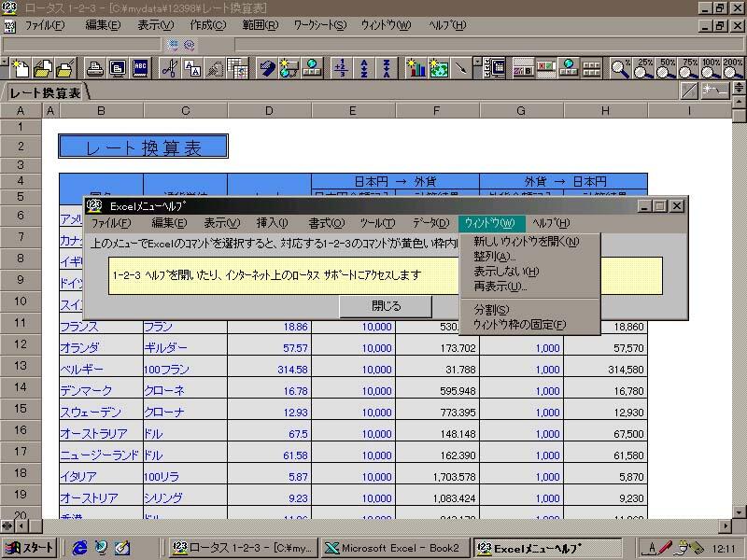Click the 閉じる button

coord(386,306)
